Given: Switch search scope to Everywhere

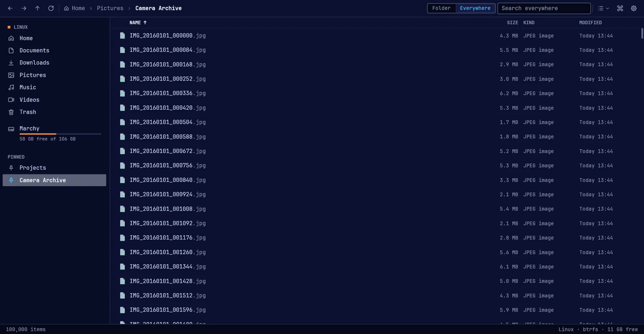Looking at the screenshot, I should pyautogui.click(x=475, y=8).
